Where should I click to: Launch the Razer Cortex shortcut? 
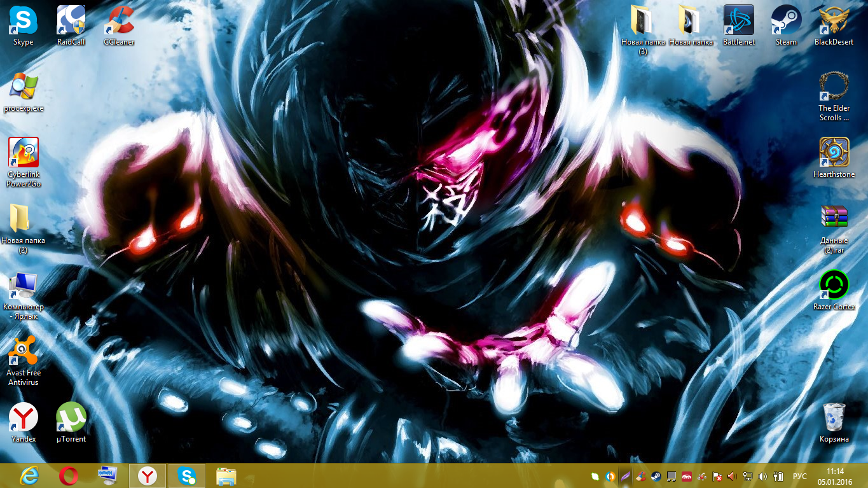(834, 290)
